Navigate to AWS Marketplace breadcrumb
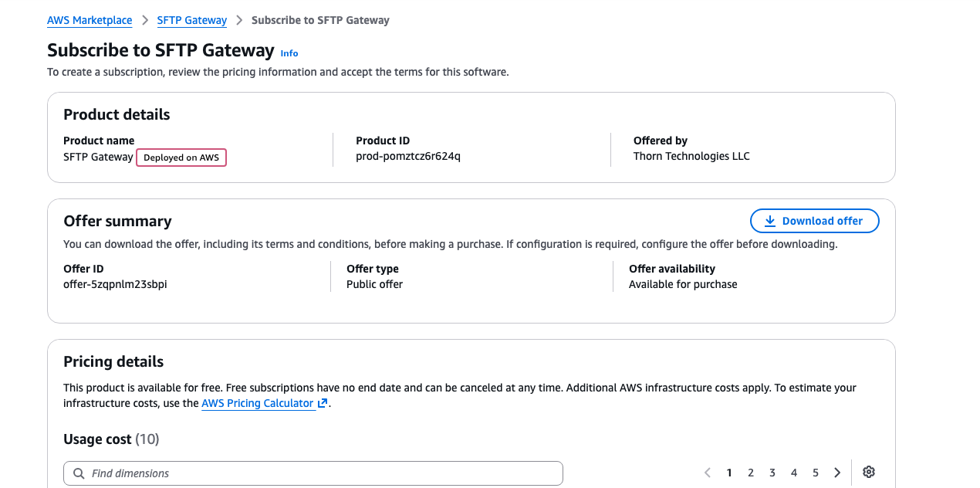This screenshot has width=980, height=488. (x=90, y=20)
